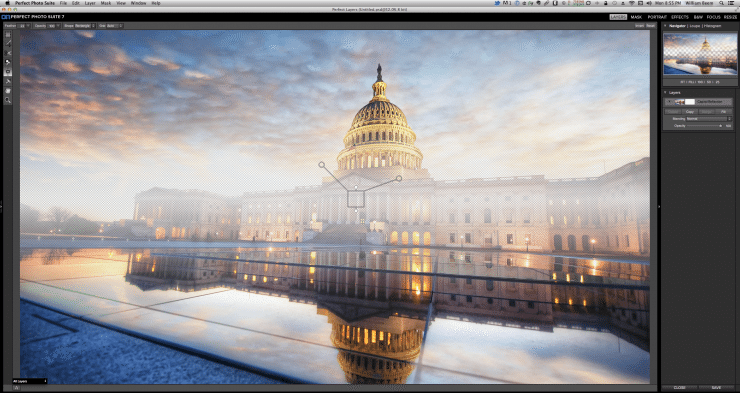Collapse the right panel with edge arrow
740x393 pixels.
click(x=659, y=207)
